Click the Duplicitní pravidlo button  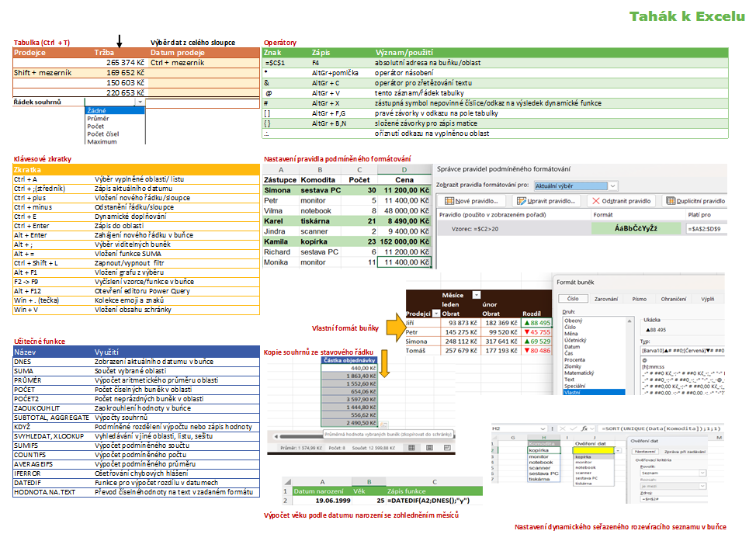click(x=695, y=200)
